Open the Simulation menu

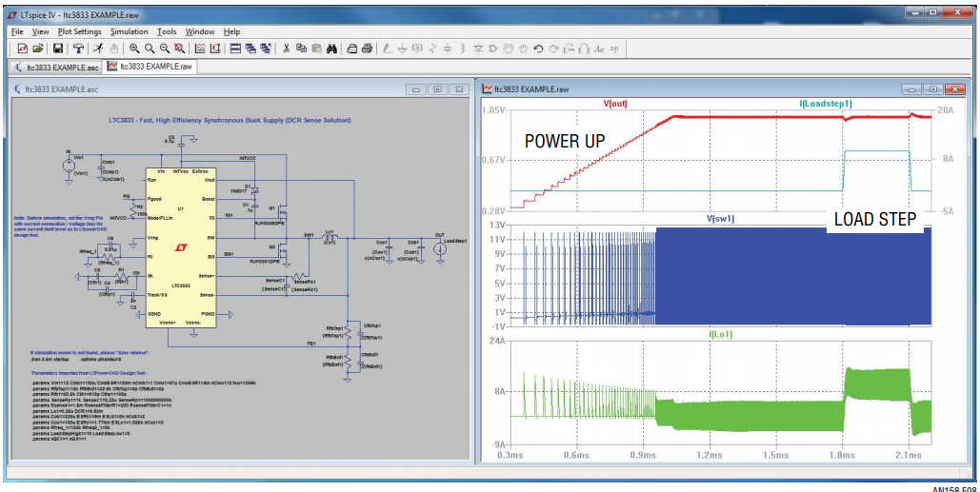pos(130,31)
